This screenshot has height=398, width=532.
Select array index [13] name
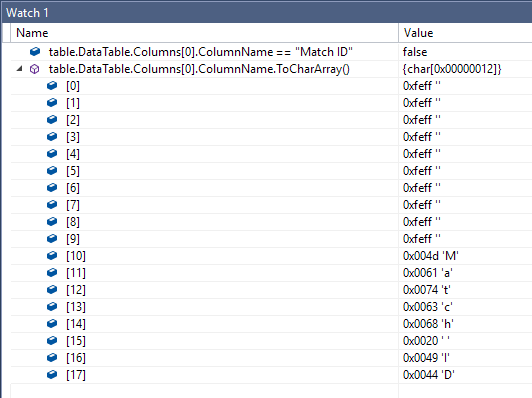(76, 307)
